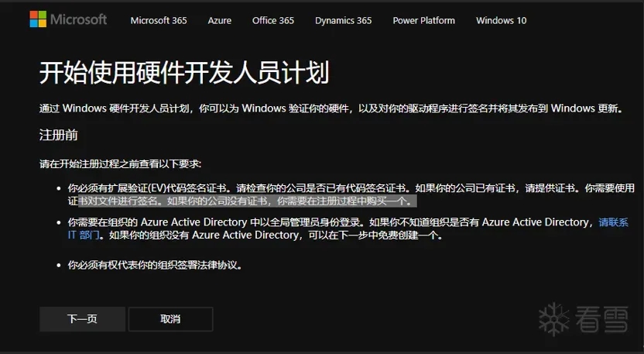The height and width of the screenshot is (354, 644).
Task: Go to Azure in the top navigation
Action: (x=219, y=21)
